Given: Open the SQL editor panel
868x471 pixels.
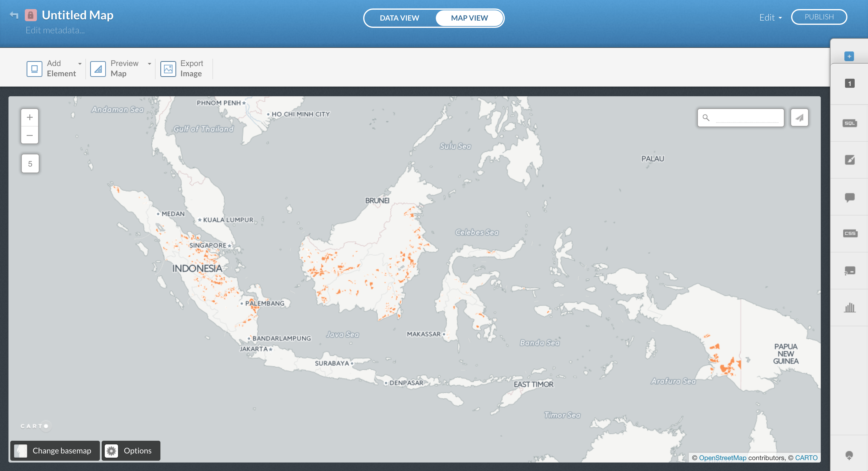Looking at the screenshot, I should coord(850,123).
